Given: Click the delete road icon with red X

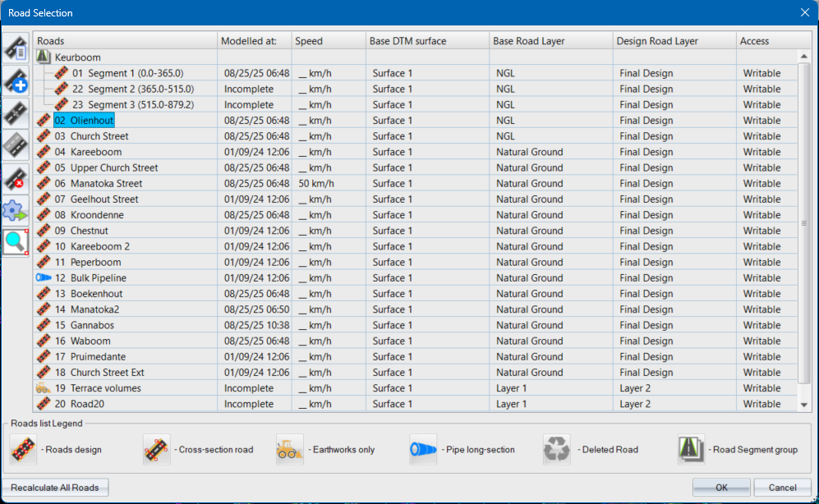Looking at the screenshot, I should tap(16, 178).
